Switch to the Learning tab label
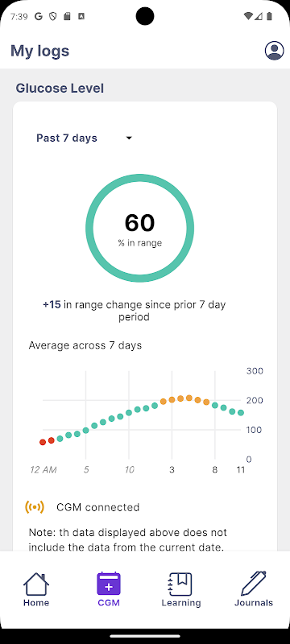The height and width of the screenshot is (644, 290). click(181, 603)
